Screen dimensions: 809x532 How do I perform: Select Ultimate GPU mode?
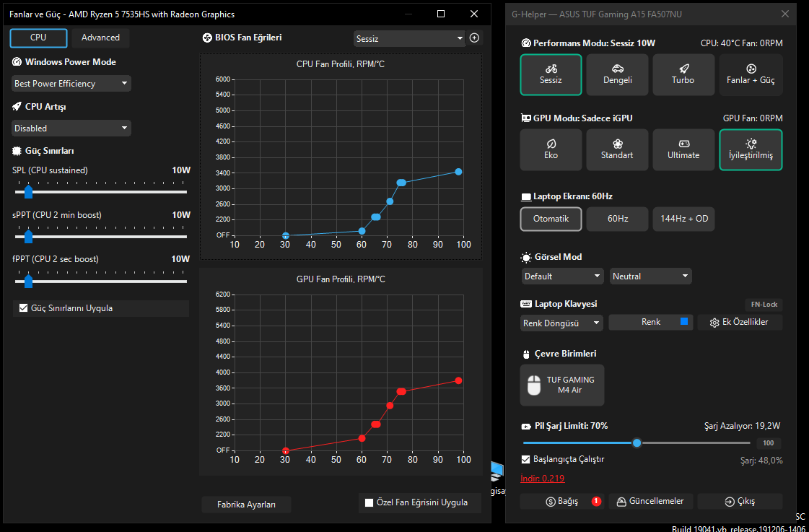(x=683, y=149)
